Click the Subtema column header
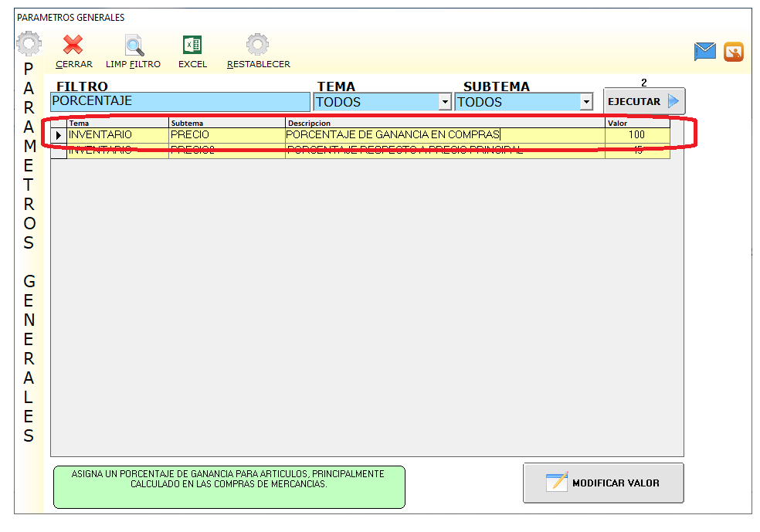This screenshot has width=760, height=532. tap(226, 123)
